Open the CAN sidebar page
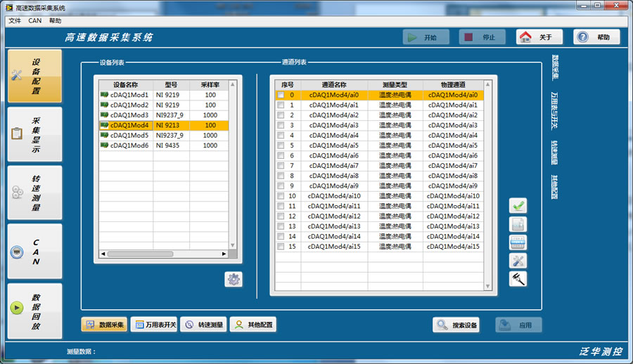The height and width of the screenshot is (364, 633). [x=34, y=252]
